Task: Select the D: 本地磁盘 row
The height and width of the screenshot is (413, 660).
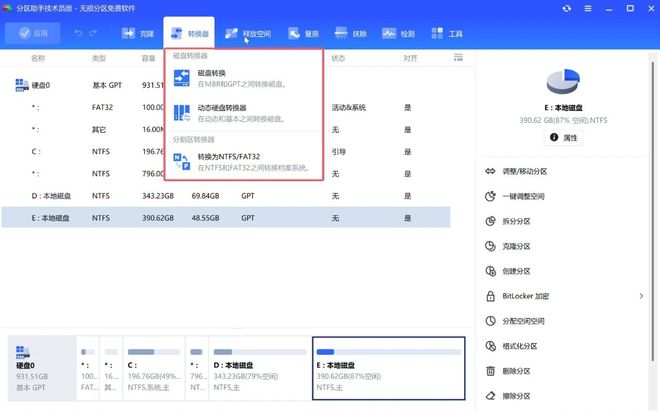Action: coord(226,196)
